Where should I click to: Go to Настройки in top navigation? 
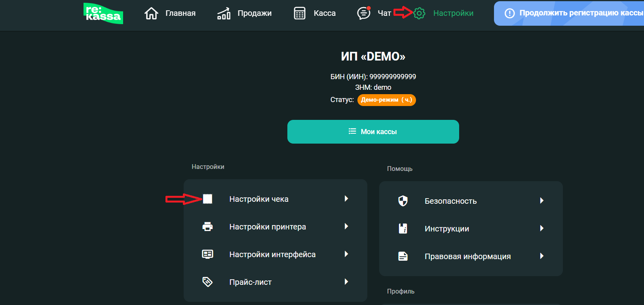453,13
